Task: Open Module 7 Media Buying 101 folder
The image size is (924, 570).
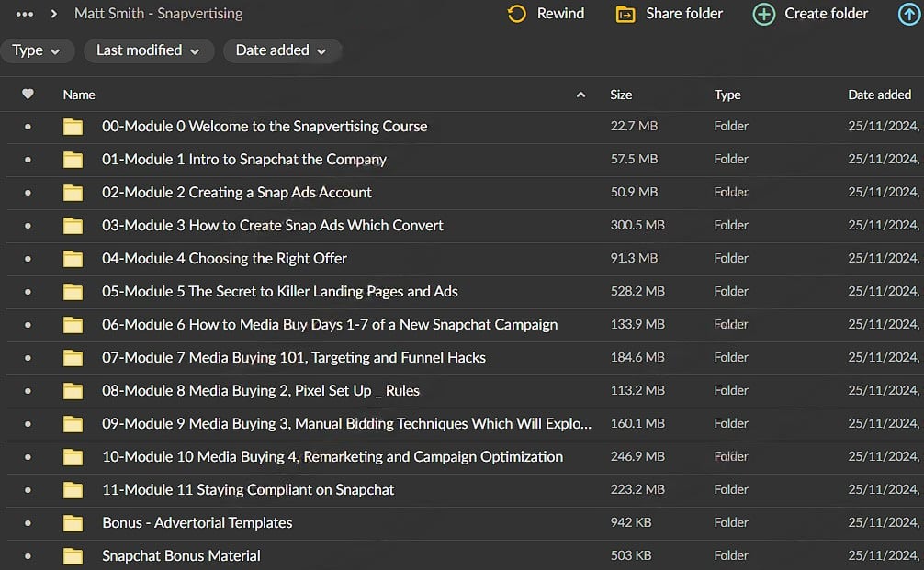Action: [x=293, y=358]
